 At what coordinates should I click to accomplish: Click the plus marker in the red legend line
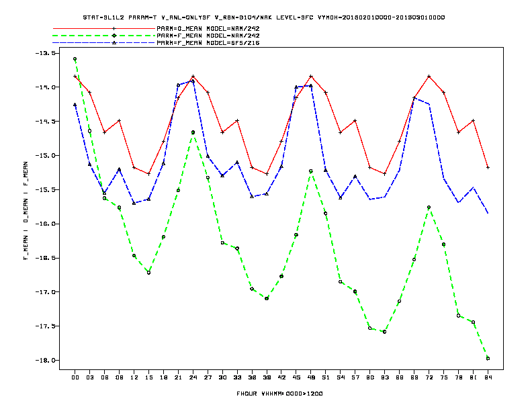click(x=114, y=28)
